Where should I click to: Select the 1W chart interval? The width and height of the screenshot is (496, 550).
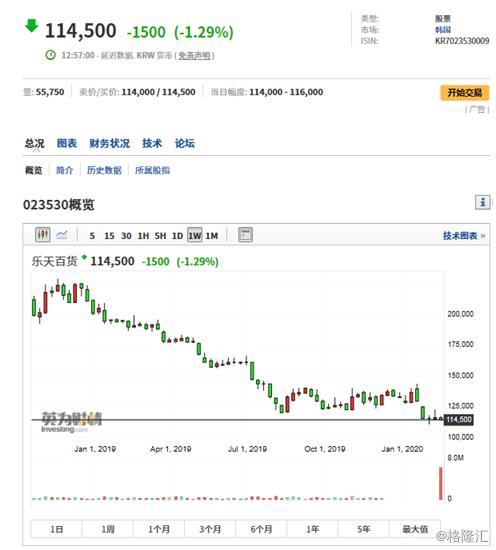[x=195, y=235]
